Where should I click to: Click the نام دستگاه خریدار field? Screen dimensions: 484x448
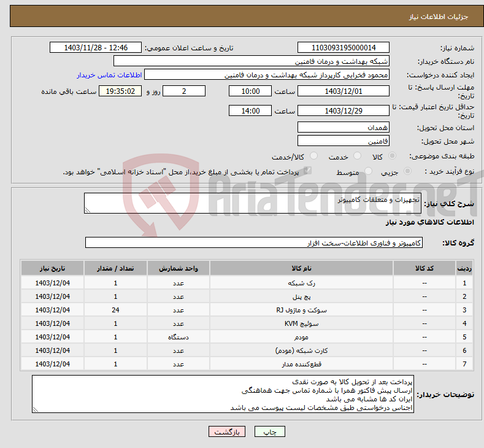(x=252, y=61)
